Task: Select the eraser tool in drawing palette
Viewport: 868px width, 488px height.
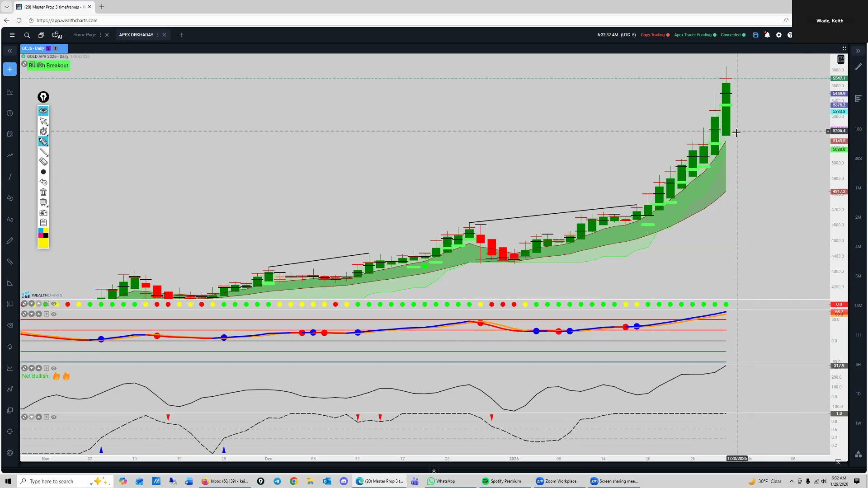Action: tap(43, 162)
